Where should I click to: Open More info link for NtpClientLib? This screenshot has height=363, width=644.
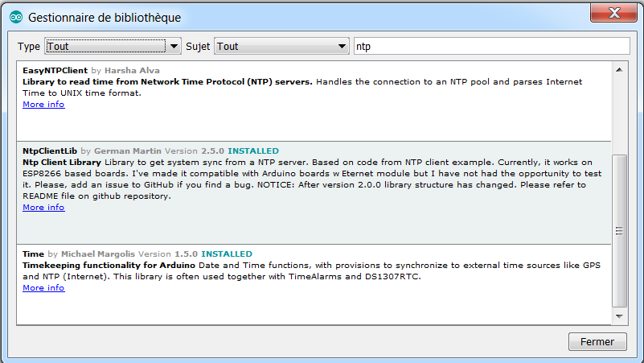[x=43, y=208]
